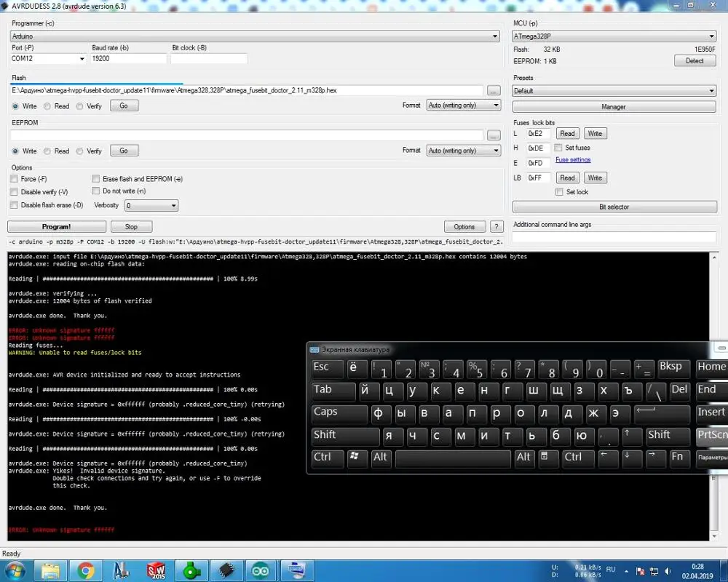Image resolution: width=728 pixels, height=582 pixels.
Task: Select Flash Read radio button
Action: [47, 106]
